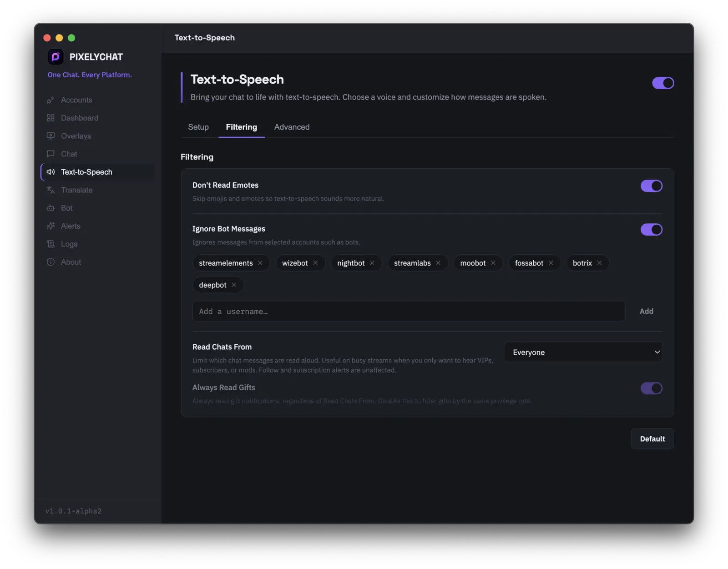Image resolution: width=728 pixels, height=569 pixels.
Task: Focus the Add a username field
Action: tap(409, 311)
